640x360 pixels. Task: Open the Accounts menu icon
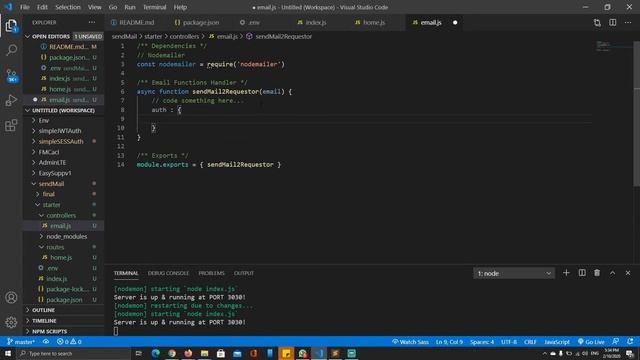11,298
